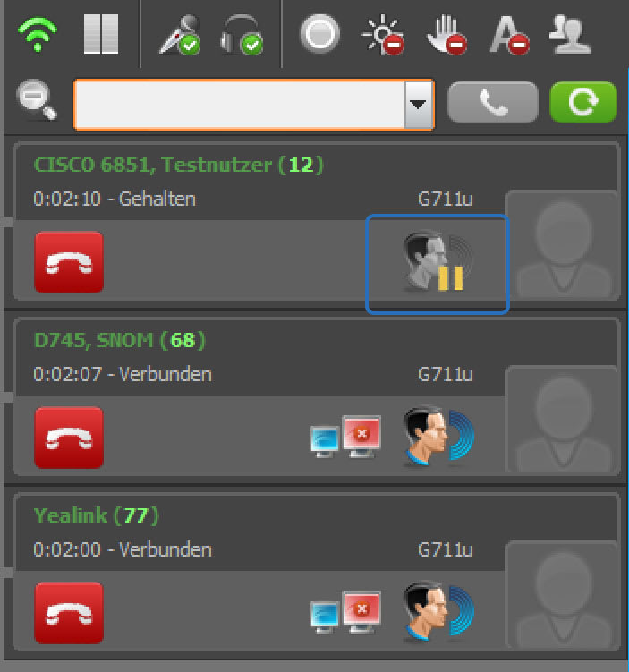Viewport: 629px width, 672px height.
Task: Click the magnifier search icon
Action: (x=37, y=99)
